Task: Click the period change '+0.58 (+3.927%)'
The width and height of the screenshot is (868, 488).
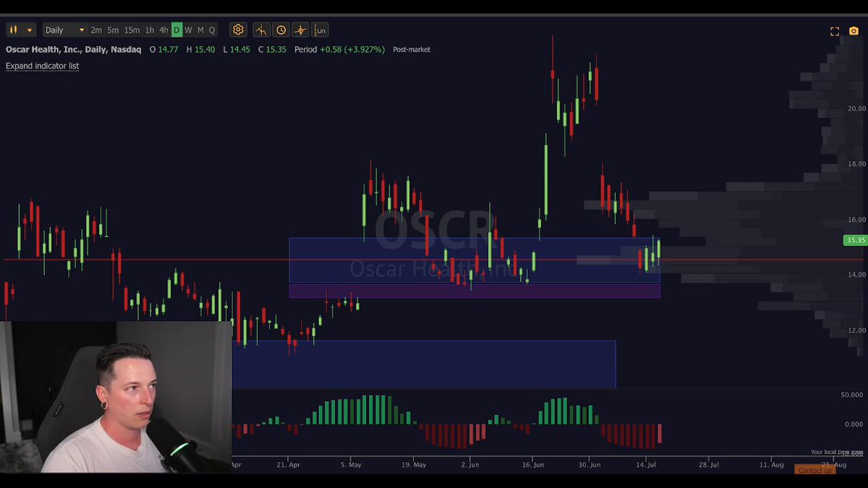Action: pyautogui.click(x=352, y=50)
